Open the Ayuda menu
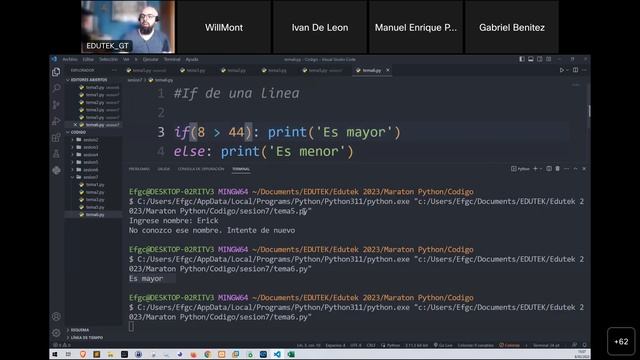This screenshot has width=640, height=360. (192, 59)
